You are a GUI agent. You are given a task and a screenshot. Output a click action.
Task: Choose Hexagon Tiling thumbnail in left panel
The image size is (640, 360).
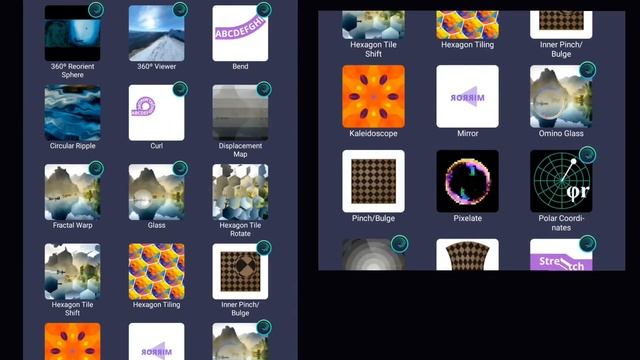pyautogui.click(x=156, y=271)
